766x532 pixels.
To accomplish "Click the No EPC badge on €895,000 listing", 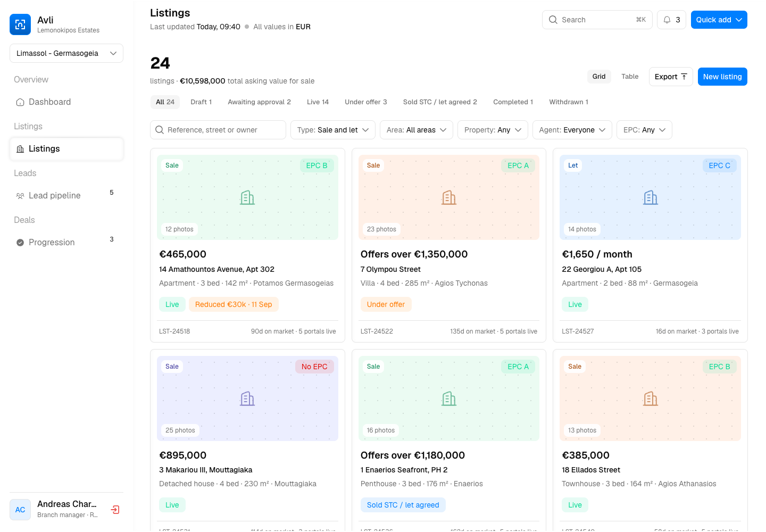I will click(314, 367).
